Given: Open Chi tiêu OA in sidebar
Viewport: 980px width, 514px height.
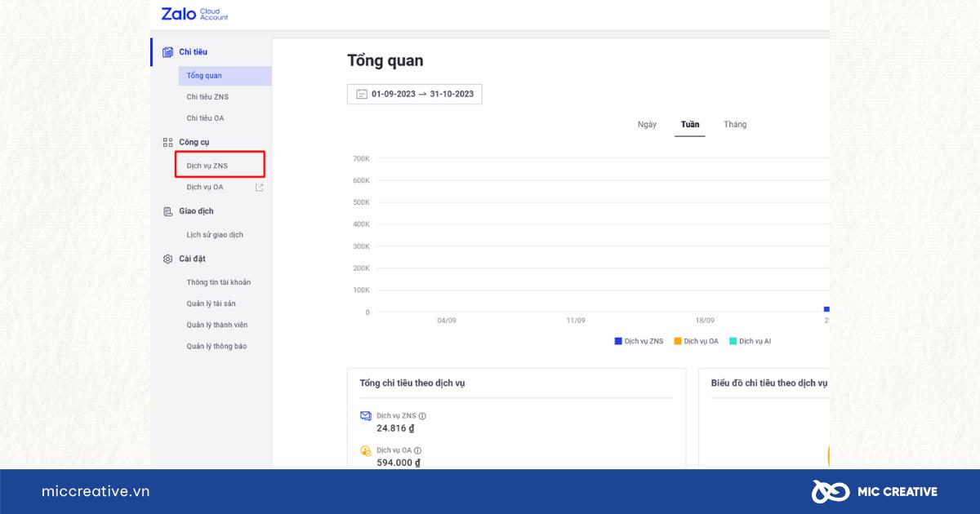Looking at the screenshot, I should (205, 118).
